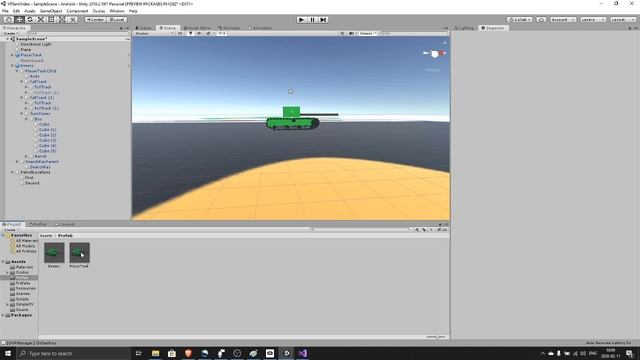
Task: Select Body object in Hierarchy
Action: point(35,76)
